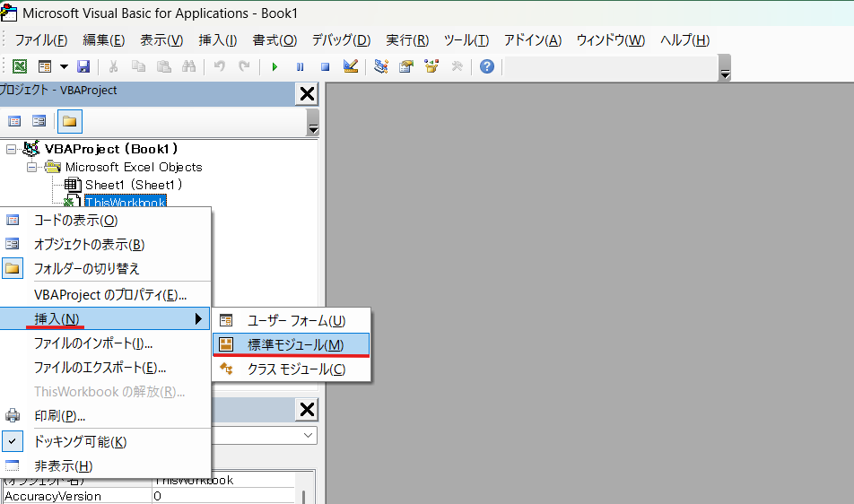This screenshot has height=504, width=854.
Task: Click the Copy icon in the toolbar
Action: 138,66
